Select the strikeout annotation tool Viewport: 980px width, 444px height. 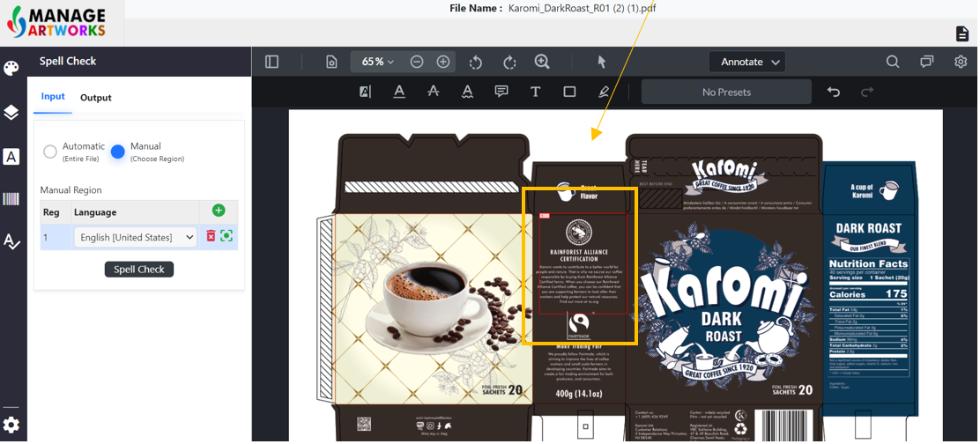[433, 92]
